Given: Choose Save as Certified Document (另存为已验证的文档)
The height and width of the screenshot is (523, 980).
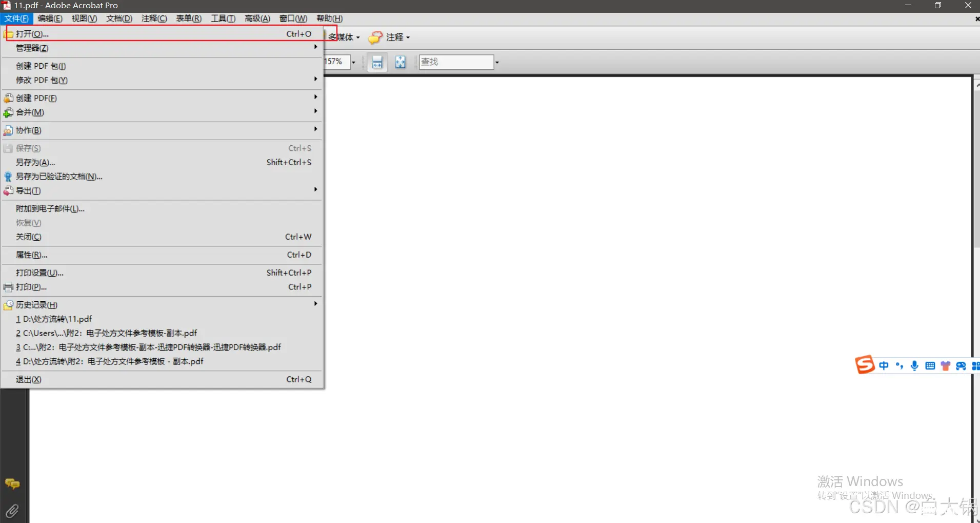Looking at the screenshot, I should click(162, 176).
